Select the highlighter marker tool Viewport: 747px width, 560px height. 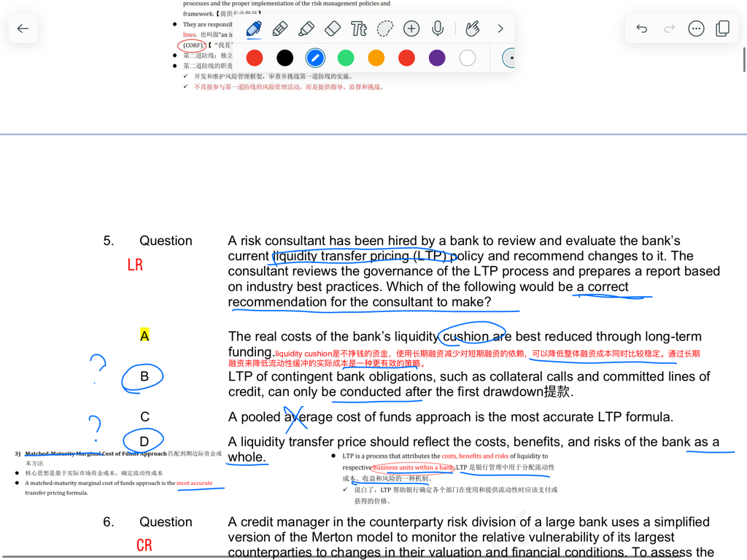click(306, 28)
